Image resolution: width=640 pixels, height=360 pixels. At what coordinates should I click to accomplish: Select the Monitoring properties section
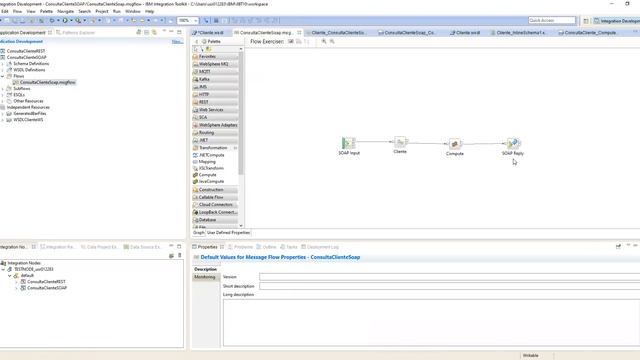[x=205, y=277]
